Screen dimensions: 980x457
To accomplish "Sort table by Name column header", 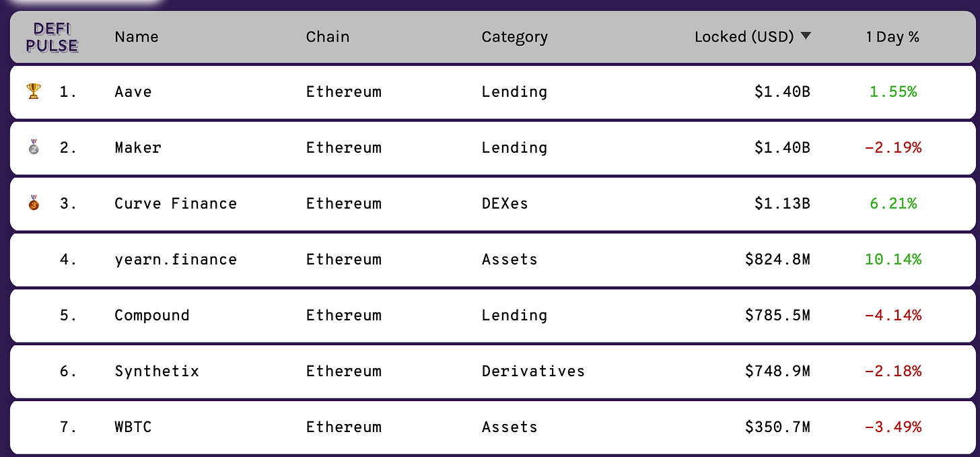I will (x=137, y=36).
